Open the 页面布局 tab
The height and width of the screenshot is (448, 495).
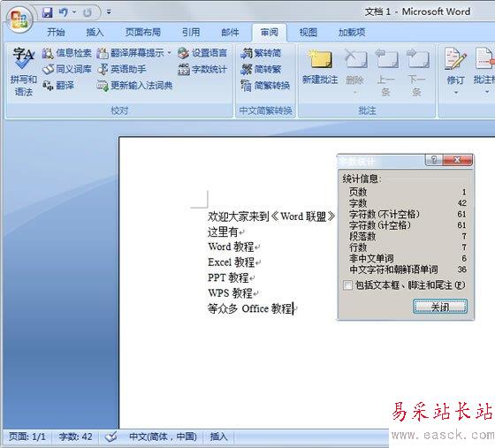pos(142,32)
